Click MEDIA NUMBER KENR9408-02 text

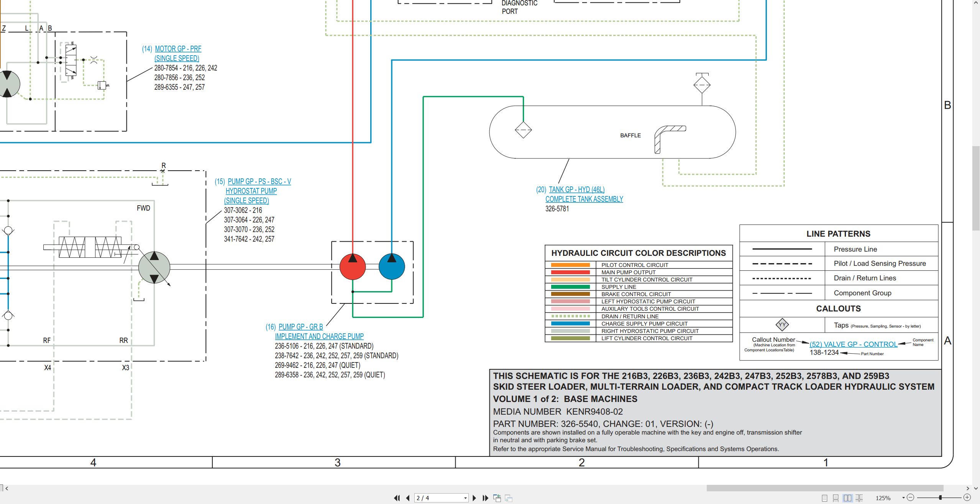click(x=558, y=412)
